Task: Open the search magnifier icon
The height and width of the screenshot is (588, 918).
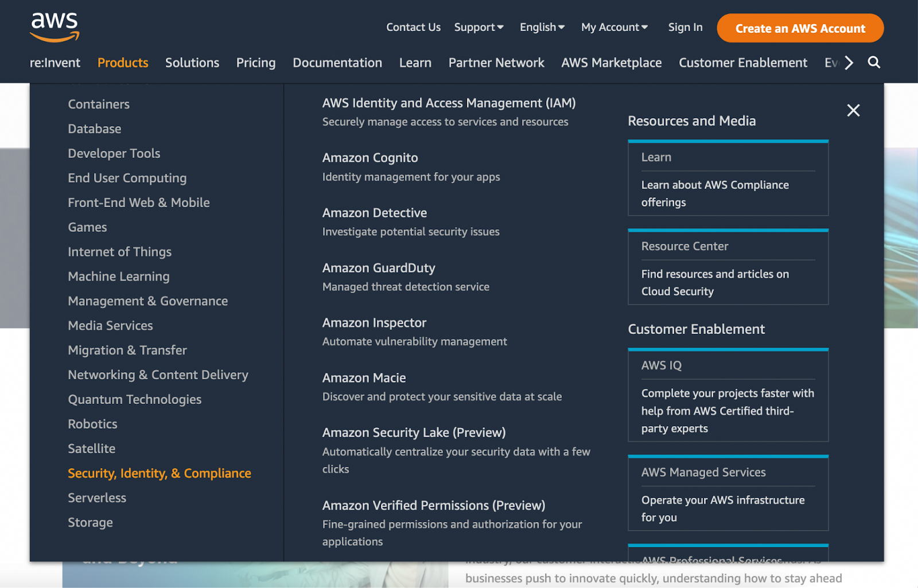Action: click(x=874, y=63)
